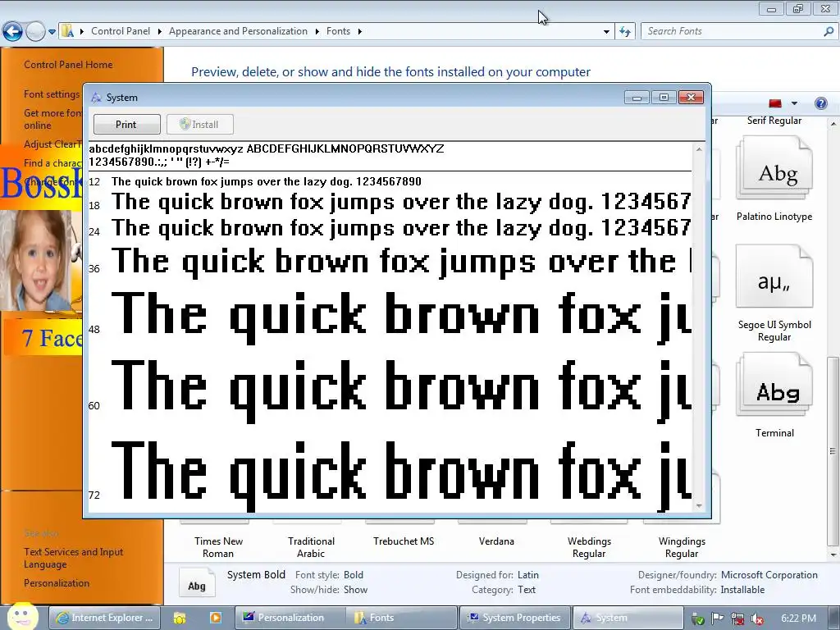This screenshot has width=840, height=630.
Task: Expand the arrow after Fonts breadcrumb
Action: coord(359,32)
